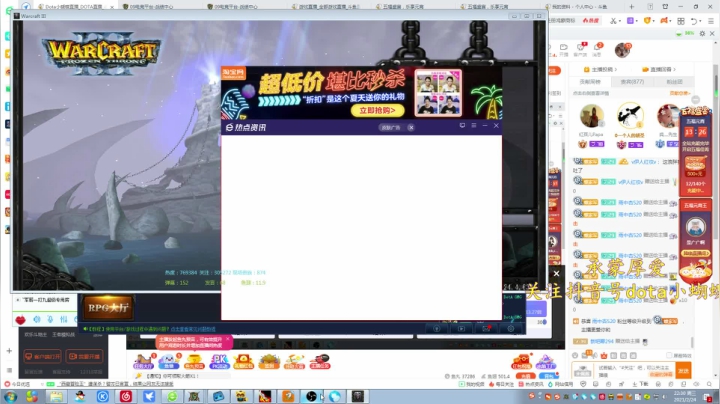Screen dimensions: 720x404
Task: Open the QQ penguin taskbar icon
Action: tap(80, 396)
